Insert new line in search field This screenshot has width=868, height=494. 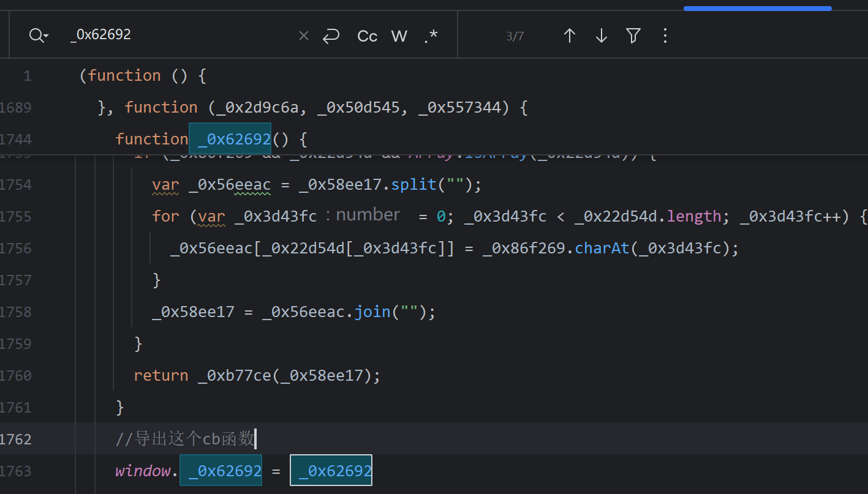coord(331,36)
